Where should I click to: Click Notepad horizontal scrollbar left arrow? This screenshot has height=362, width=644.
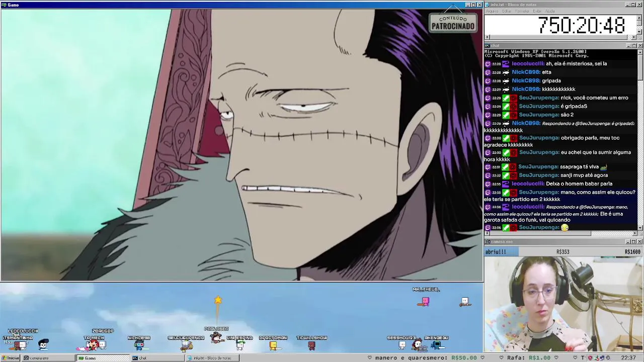487,37
